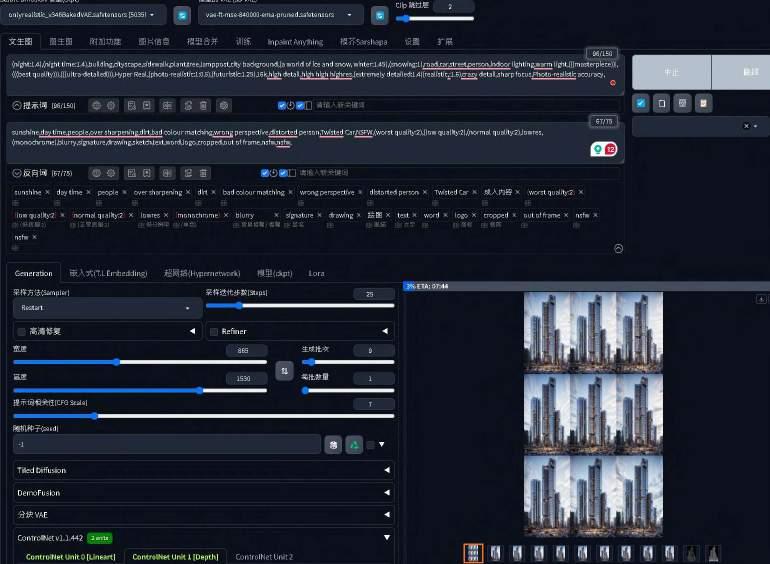Click the image styles tool button under Generate

click(683, 104)
